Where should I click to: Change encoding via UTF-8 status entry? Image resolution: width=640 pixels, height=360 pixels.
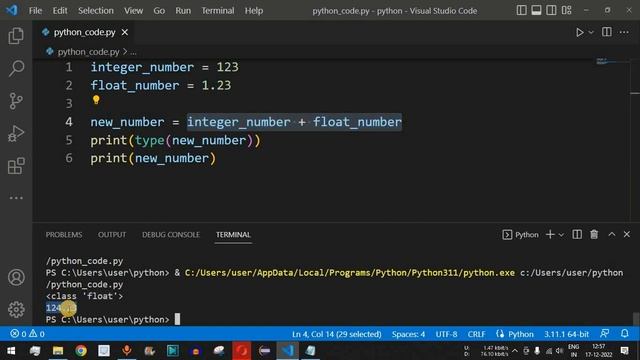[x=446, y=334]
